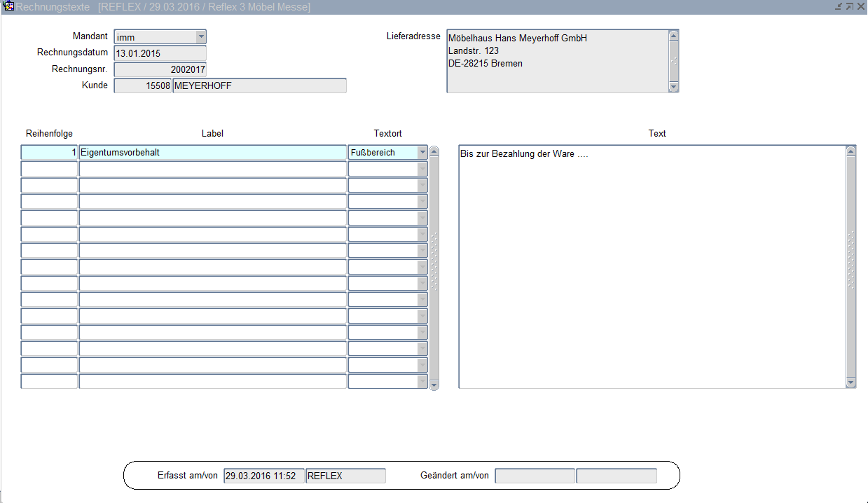Select the Eigentumsvorbehalt label field

212,152
